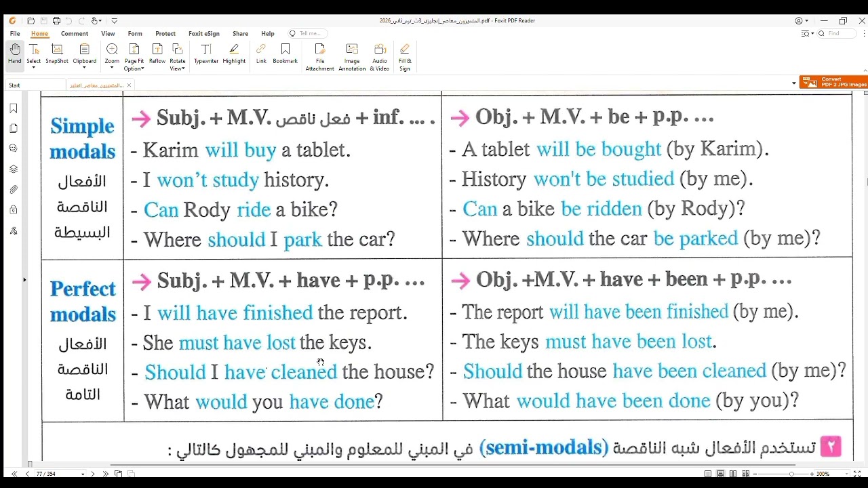Close the open PDF document tab
Screen dimensions: 868x488
coord(129,85)
